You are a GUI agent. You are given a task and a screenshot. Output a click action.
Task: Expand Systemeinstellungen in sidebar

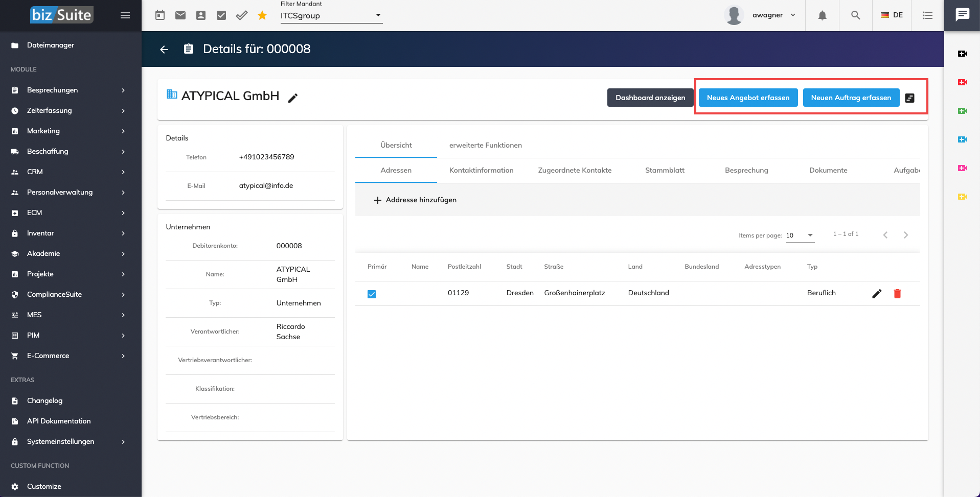(71, 441)
